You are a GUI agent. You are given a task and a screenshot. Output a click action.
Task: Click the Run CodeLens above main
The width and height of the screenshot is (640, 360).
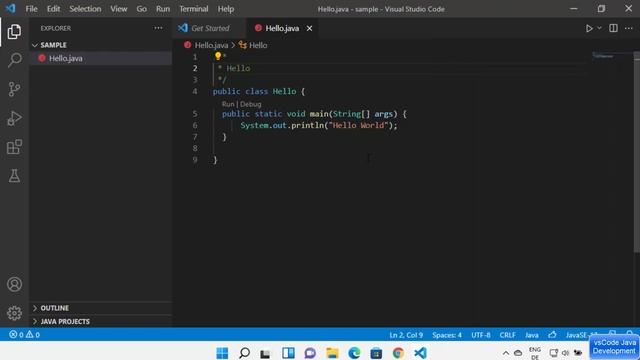[228, 104]
